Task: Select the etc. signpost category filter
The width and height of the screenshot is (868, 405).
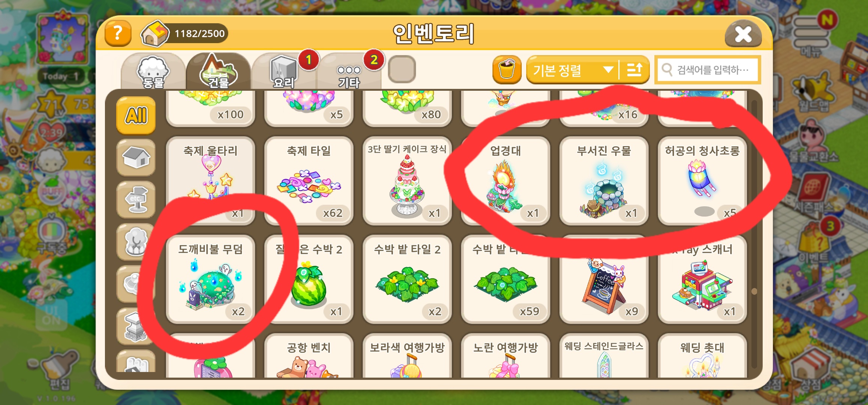Action: (136, 199)
